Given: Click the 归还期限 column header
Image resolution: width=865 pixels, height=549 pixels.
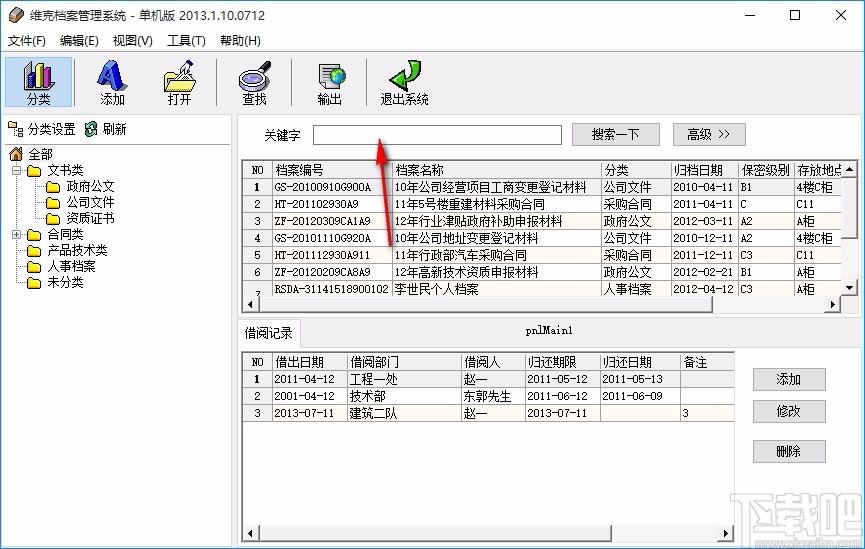Looking at the screenshot, I should click(x=563, y=362).
